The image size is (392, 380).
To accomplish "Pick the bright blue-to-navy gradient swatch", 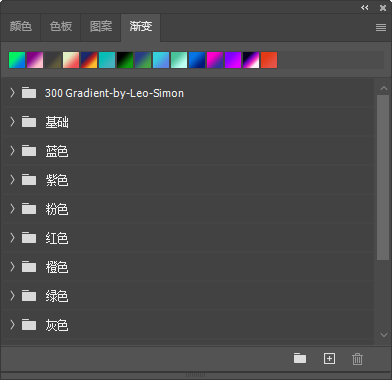I will 197,60.
